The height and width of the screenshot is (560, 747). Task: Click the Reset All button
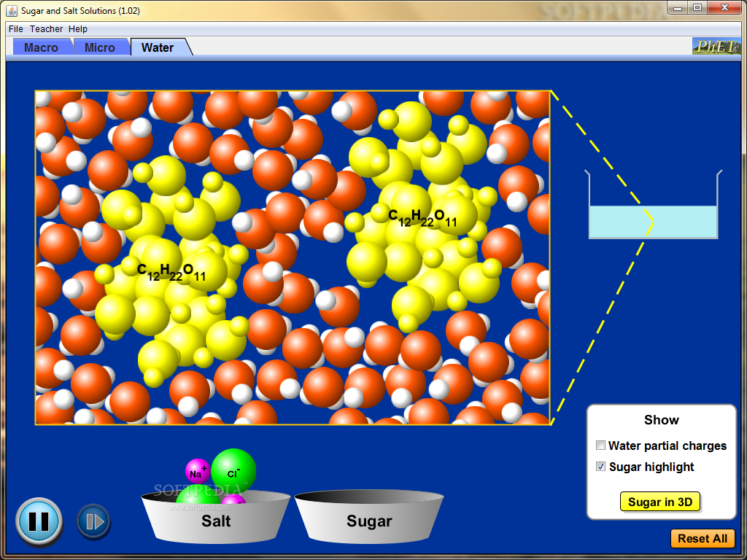[x=703, y=539]
